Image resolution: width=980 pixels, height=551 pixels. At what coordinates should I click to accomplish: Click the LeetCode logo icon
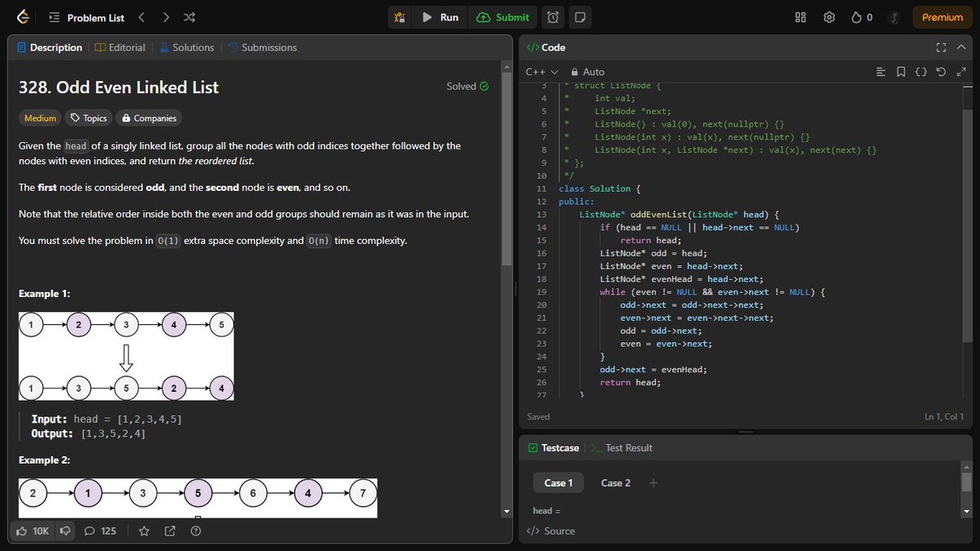(x=23, y=17)
